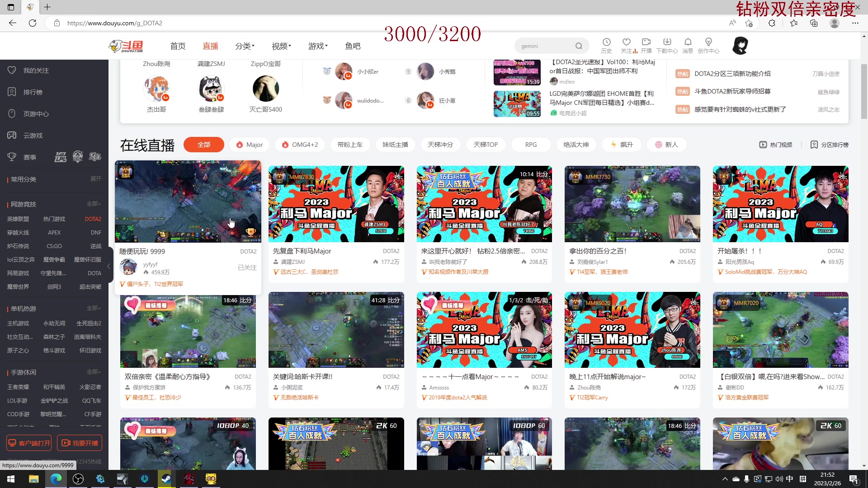This screenshot has height=488, width=868.
Task: Enable the Major stream filter
Action: (x=249, y=145)
